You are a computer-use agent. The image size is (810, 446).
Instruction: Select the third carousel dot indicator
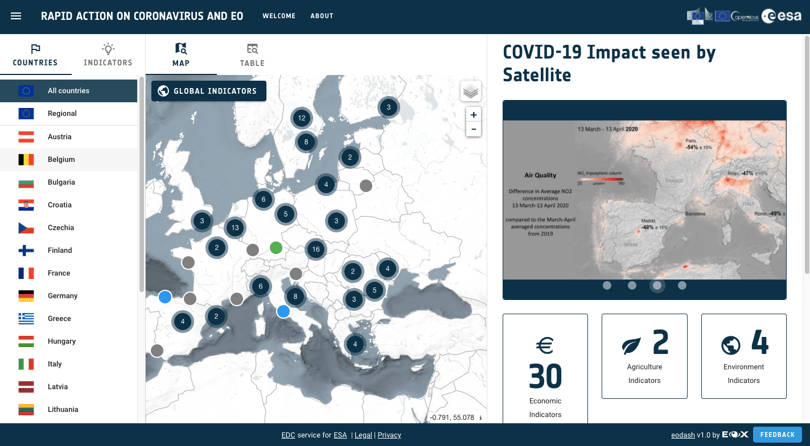[x=657, y=285]
